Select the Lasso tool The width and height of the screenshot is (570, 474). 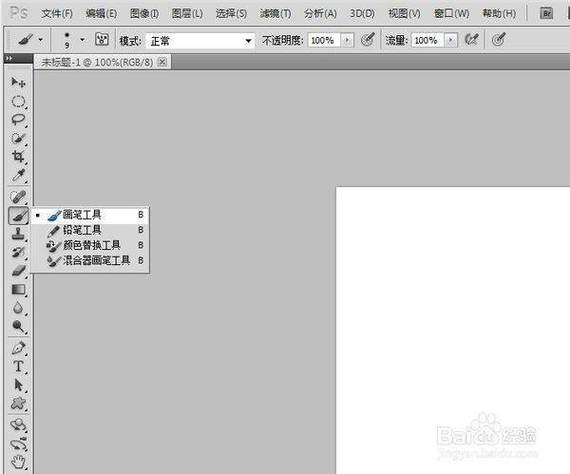click(x=18, y=120)
